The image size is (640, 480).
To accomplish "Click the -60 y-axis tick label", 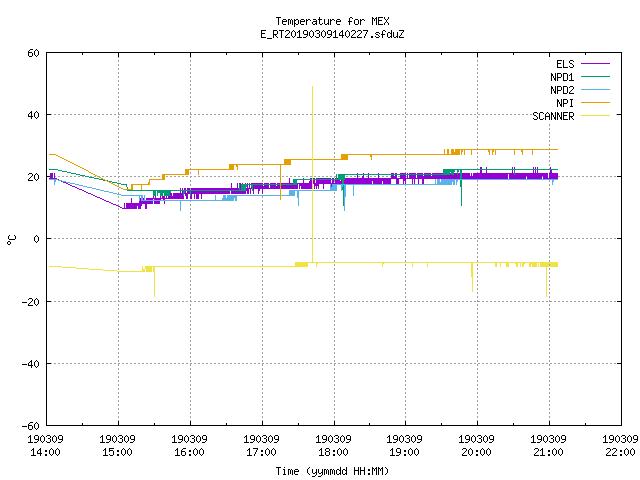I will pyautogui.click(x=31, y=426).
